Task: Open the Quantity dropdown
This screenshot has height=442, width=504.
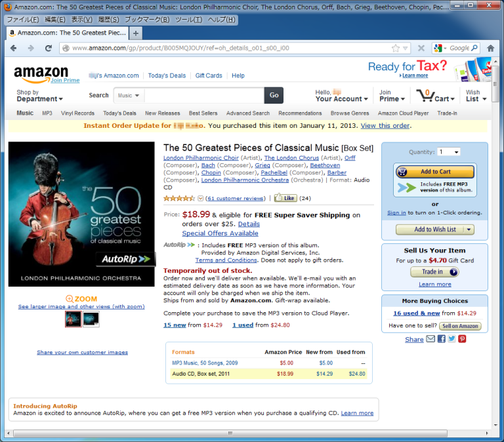Action: coord(449,152)
